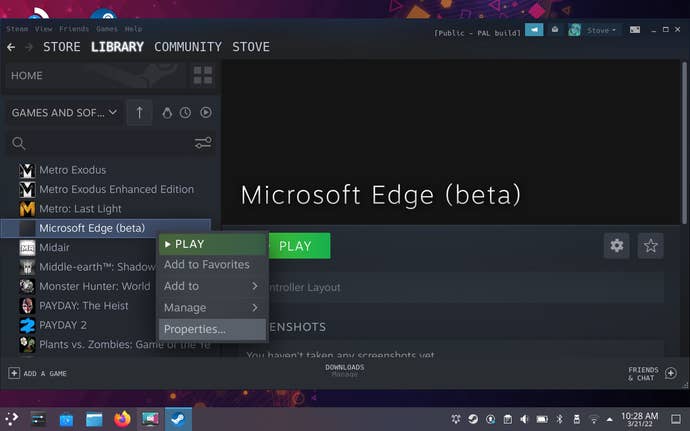Click the library search field
Screen dimensions: 690x431
pos(110,143)
